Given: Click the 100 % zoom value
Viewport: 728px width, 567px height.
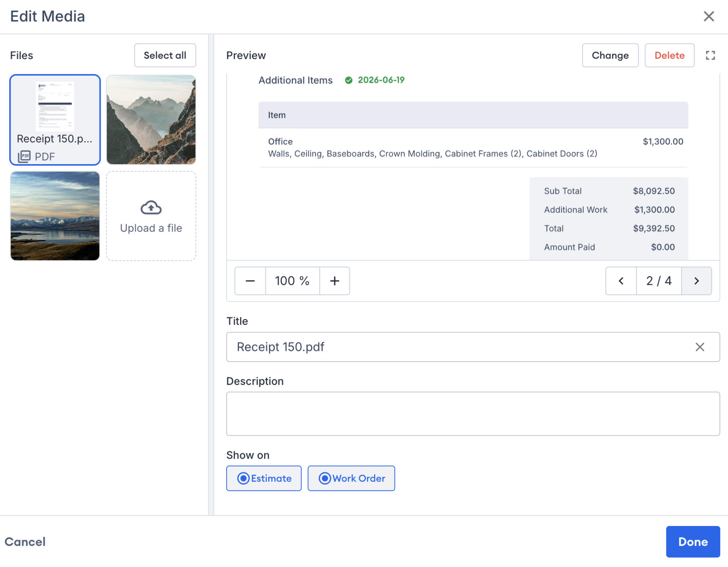Looking at the screenshot, I should click(292, 281).
